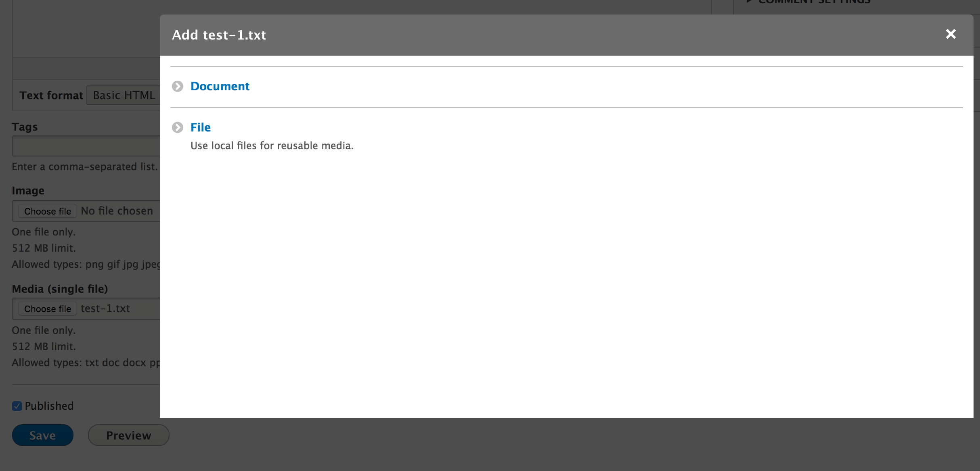
Task: Click the Save button
Action: [x=43, y=435]
